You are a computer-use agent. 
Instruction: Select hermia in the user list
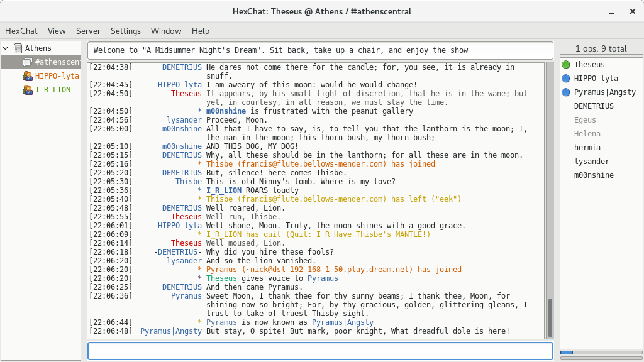click(587, 148)
